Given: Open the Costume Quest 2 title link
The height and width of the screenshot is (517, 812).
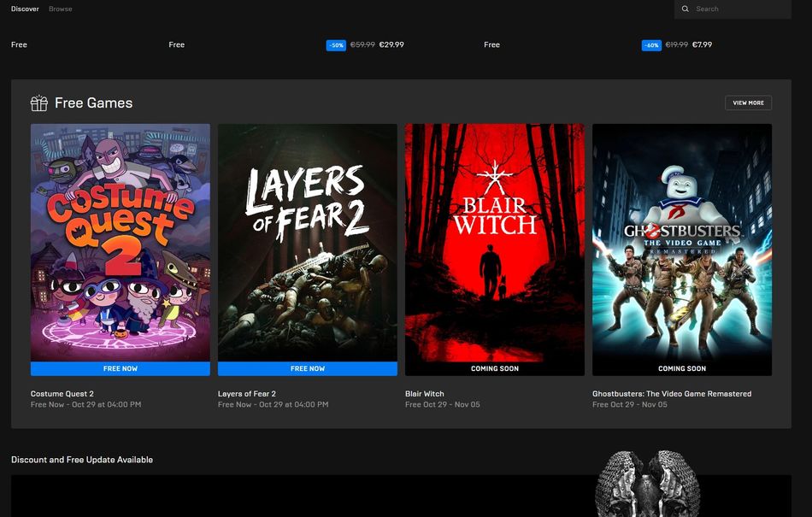Looking at the screenshot, I should click(62, 394).
